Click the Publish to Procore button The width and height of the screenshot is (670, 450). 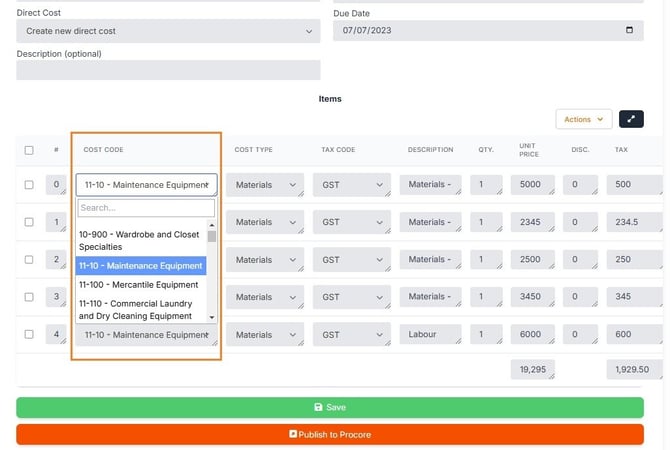tap(330, 435)
